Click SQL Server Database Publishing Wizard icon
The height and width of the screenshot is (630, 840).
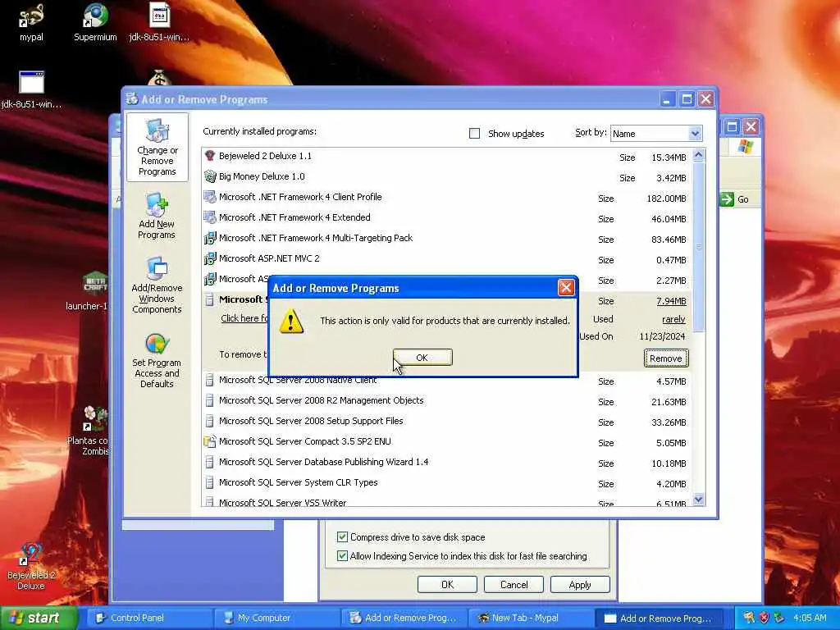(x=210, y=462)
